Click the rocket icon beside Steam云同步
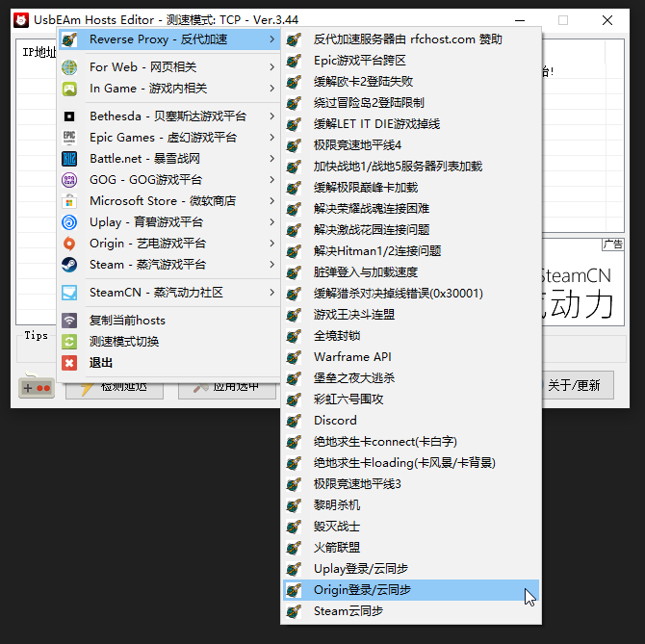645x644 pixels. click(294, 611)
